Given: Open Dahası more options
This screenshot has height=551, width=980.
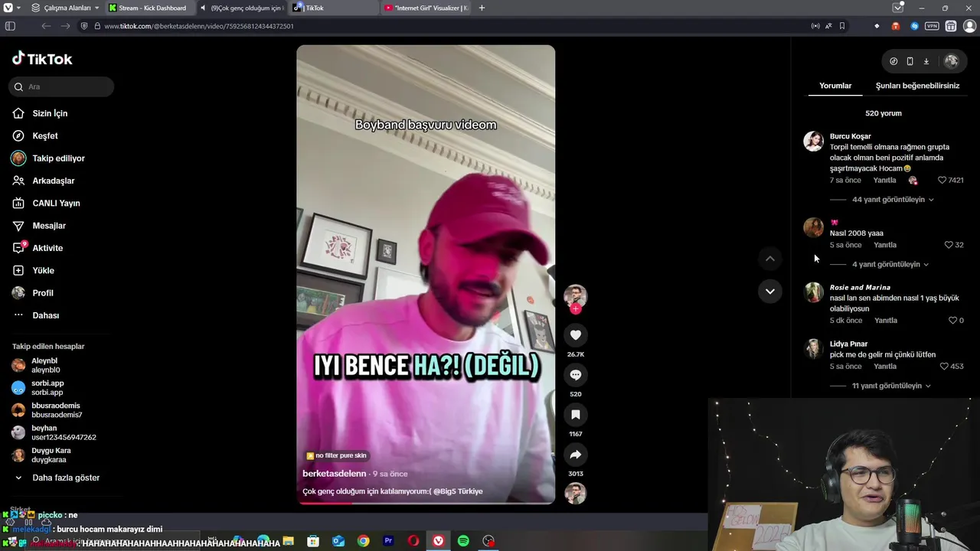Looking at the screenshot, I should pyautogui.click(x=45, y=315).
